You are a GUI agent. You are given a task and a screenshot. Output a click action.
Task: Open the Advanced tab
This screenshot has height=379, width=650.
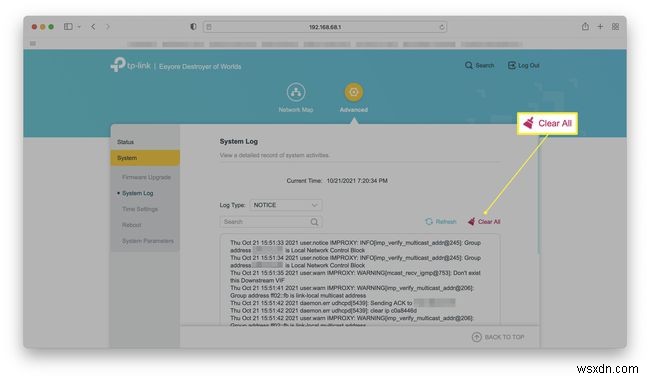[354, 98]
